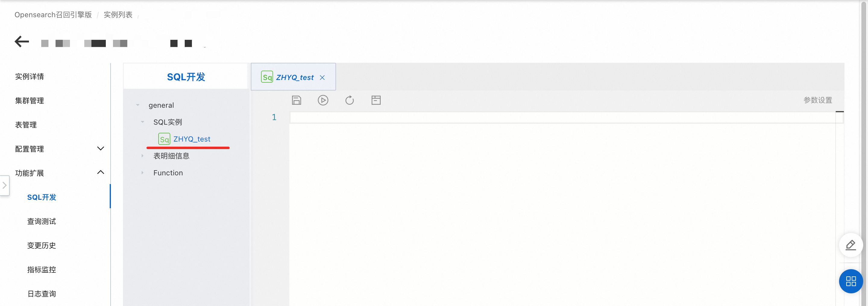Go to Opensearch召回引擎版 breadcrumb
The width and height of the screenshot is (868, 306).
(53, 14)
